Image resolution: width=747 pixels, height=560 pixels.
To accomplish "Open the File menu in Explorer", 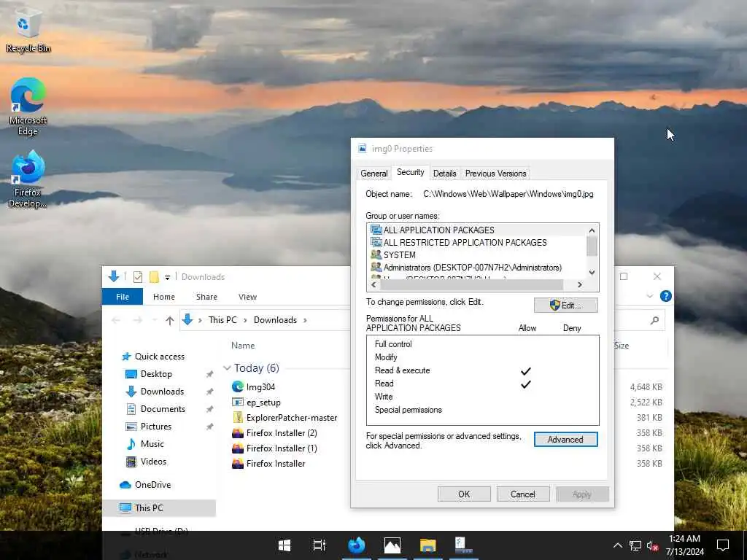I will 123,297.
